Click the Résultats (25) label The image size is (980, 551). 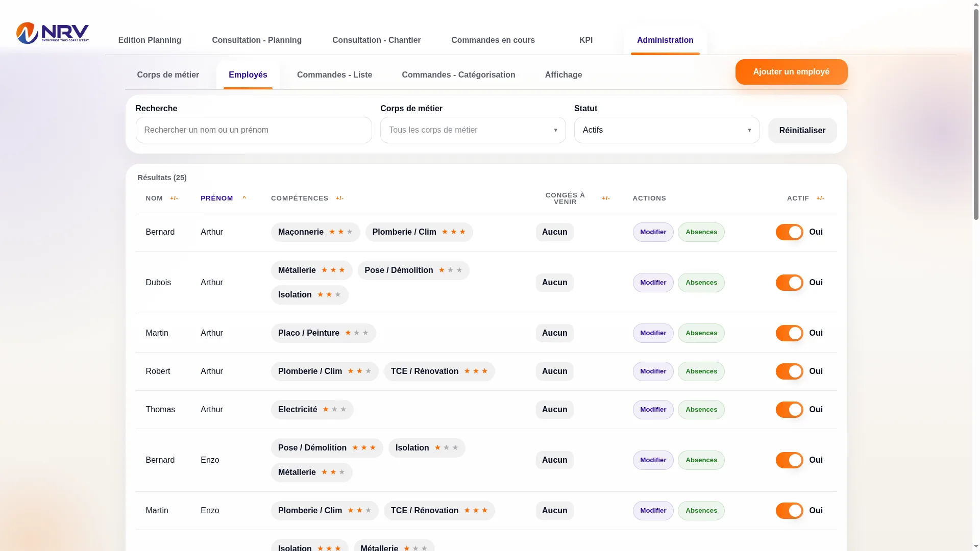[162, 178]
